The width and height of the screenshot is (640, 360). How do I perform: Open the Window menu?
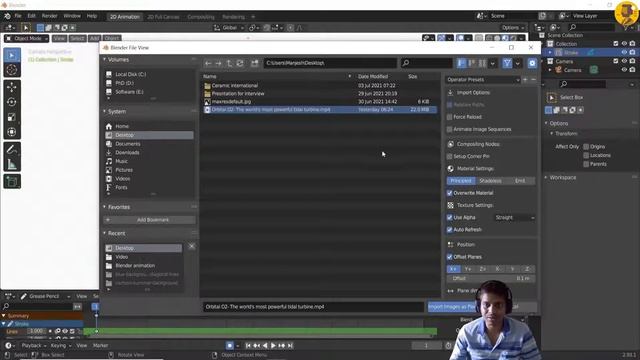pyautogui.click(x=72, y=16)
